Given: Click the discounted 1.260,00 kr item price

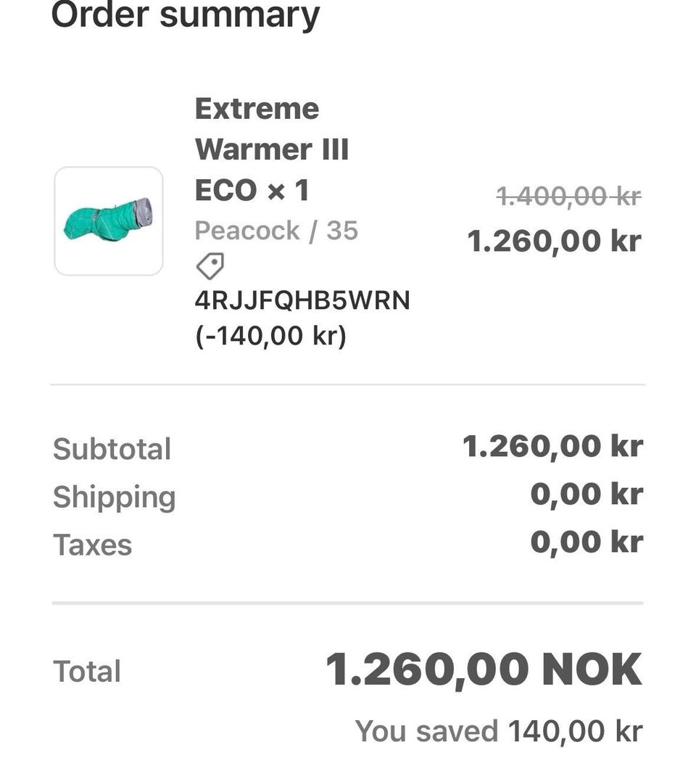Looking at the screenshot, I should point(555,242).
